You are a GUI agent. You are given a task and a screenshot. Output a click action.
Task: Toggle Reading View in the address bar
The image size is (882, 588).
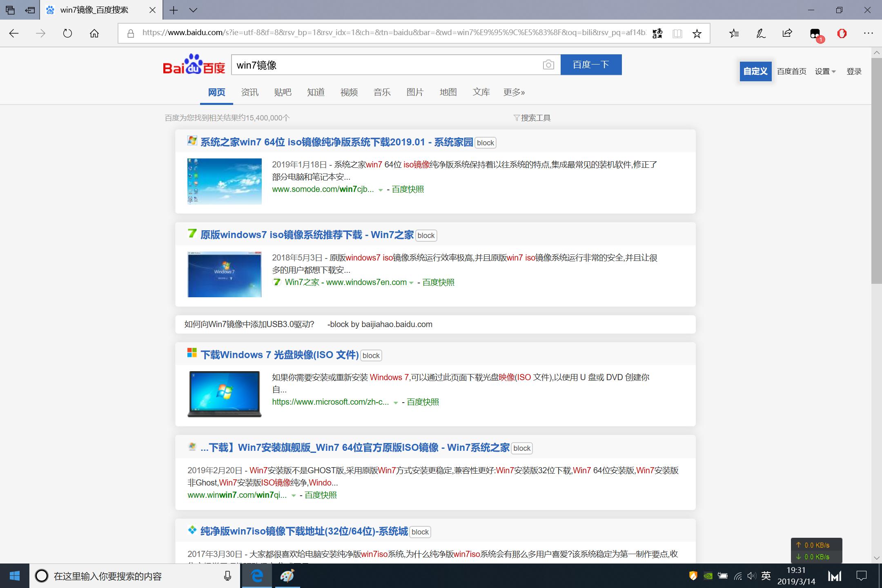pos(677,33)
